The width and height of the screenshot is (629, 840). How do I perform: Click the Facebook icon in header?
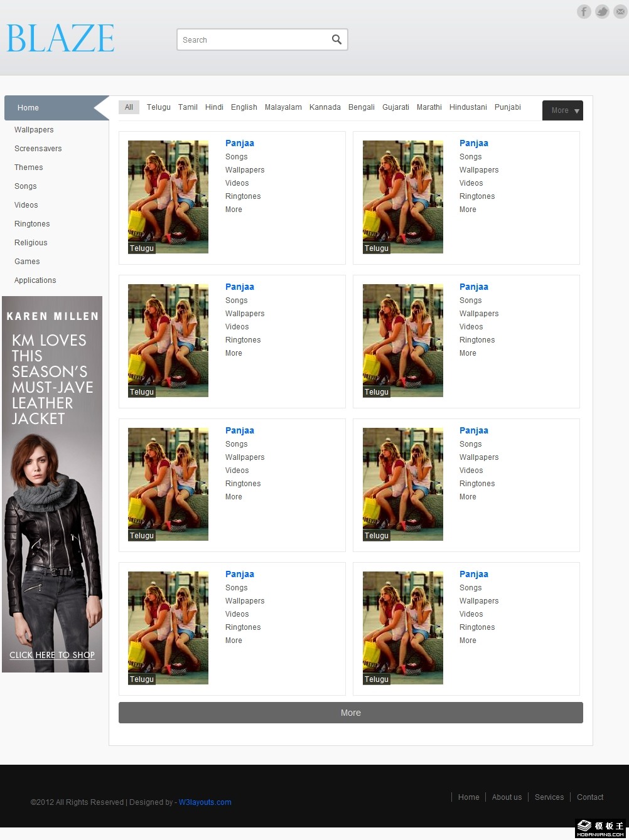point(584,11)
